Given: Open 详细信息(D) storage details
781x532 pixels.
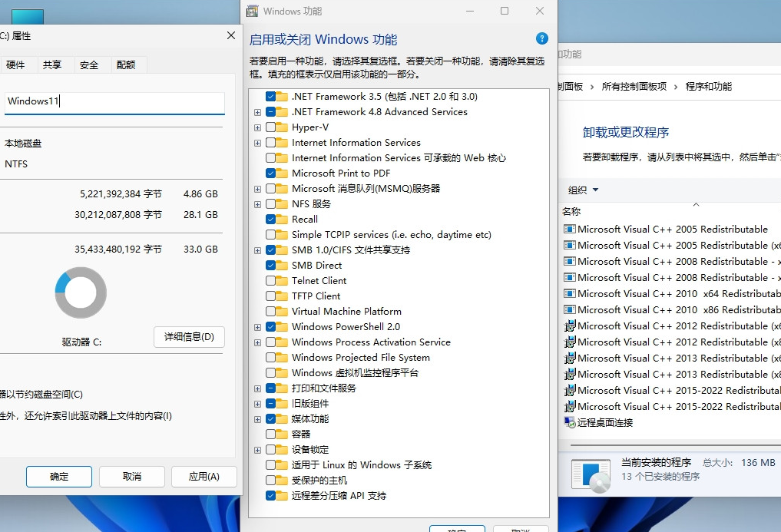Looking at the screenshot, I should click(189, 337).
